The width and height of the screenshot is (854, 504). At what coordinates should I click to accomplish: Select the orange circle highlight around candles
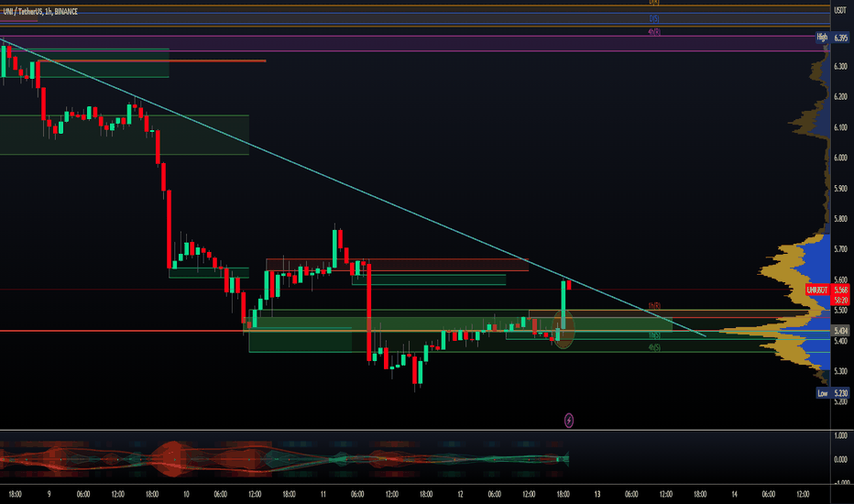(564, 330)
